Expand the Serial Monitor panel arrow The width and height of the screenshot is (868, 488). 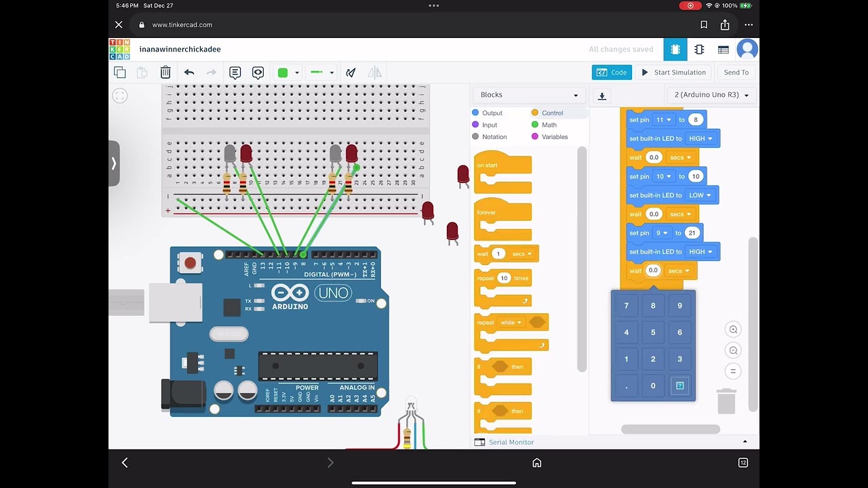pos(745,442)
